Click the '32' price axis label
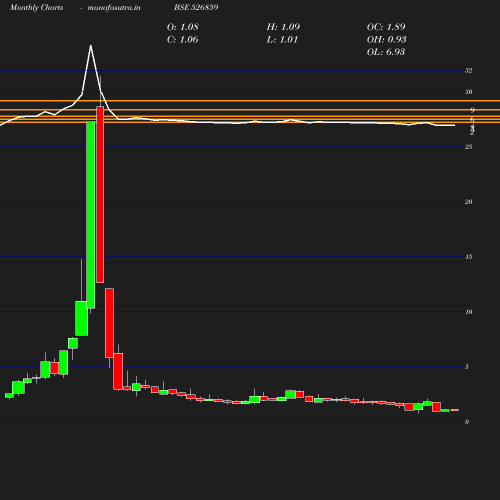This screenshot has width=500, height=500. tap(468, 70)
